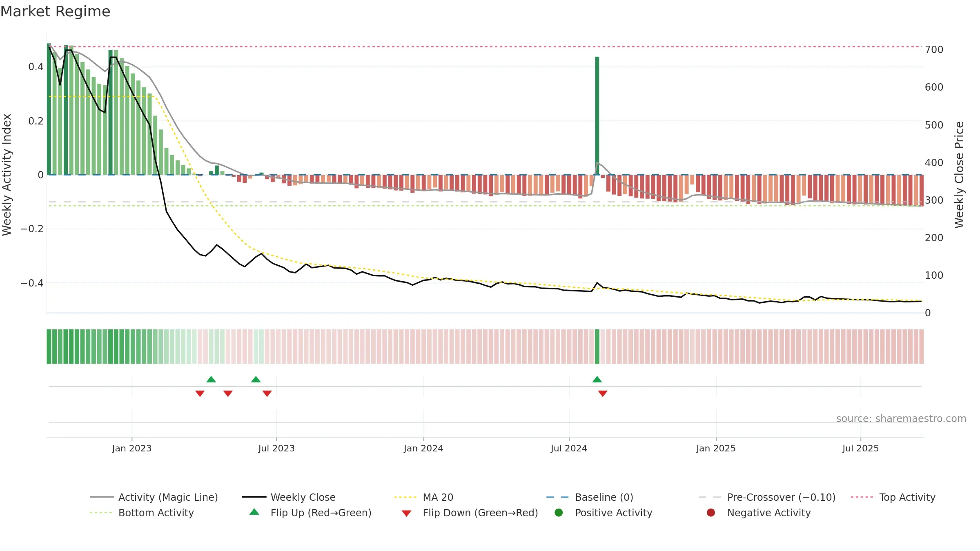Toggle Weekly Close legend entry
Screen dimensions: 980x551
[289, 497]
